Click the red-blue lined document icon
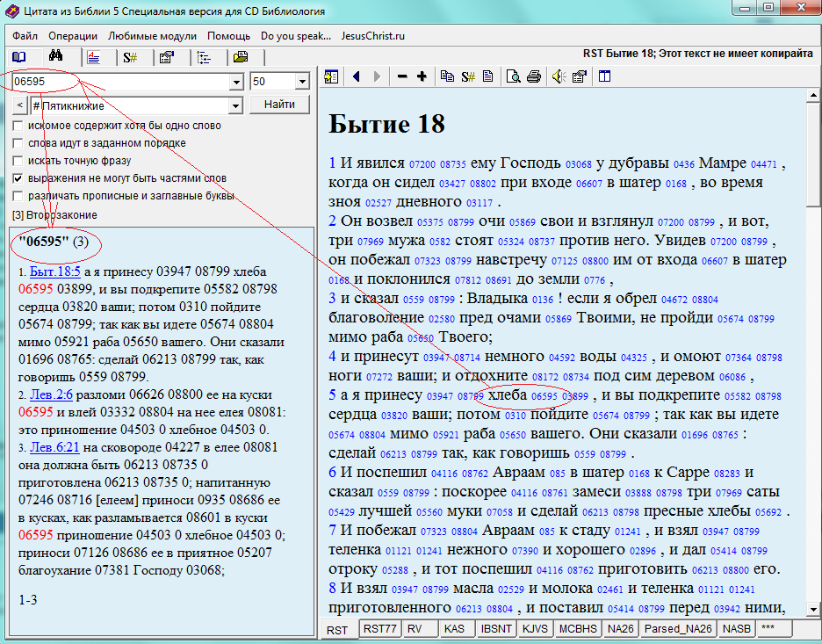 (487, 76)
